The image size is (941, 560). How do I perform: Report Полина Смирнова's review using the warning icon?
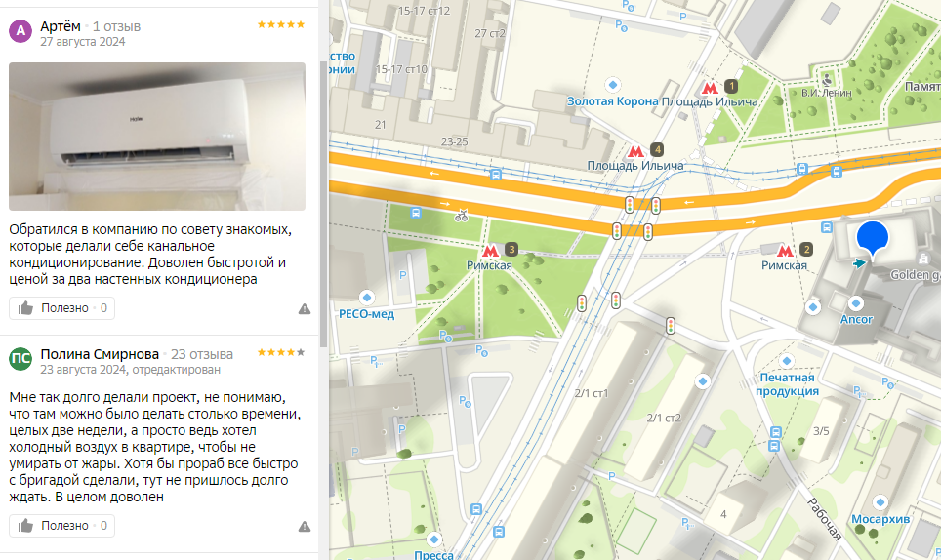tap(305, 527)
